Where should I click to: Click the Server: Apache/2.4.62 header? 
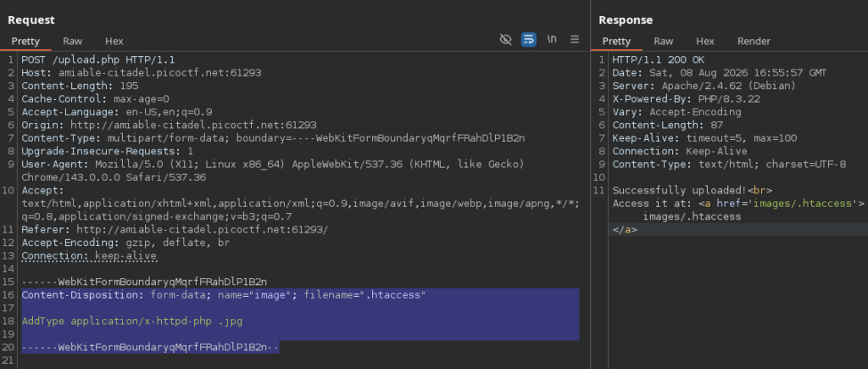pos(704,86)
